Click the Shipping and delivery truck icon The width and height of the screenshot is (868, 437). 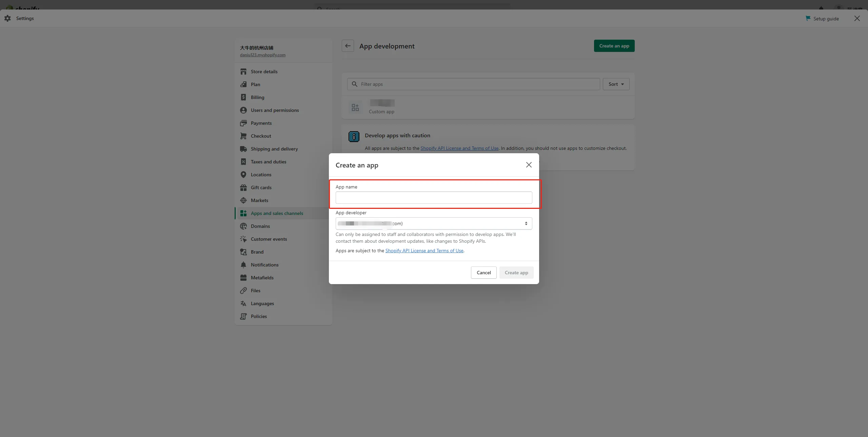tap(243, 149)
